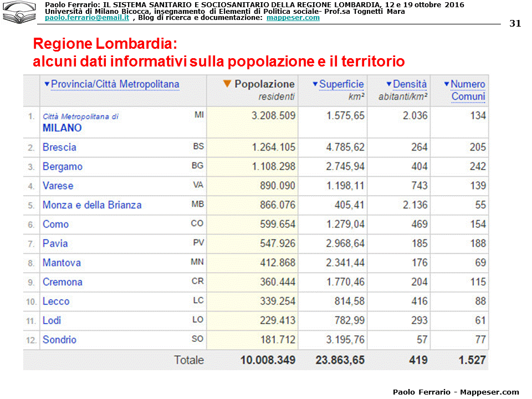Select the Como province link
The height and width of the screenshot is (399, 532).
tap(55, 224)
